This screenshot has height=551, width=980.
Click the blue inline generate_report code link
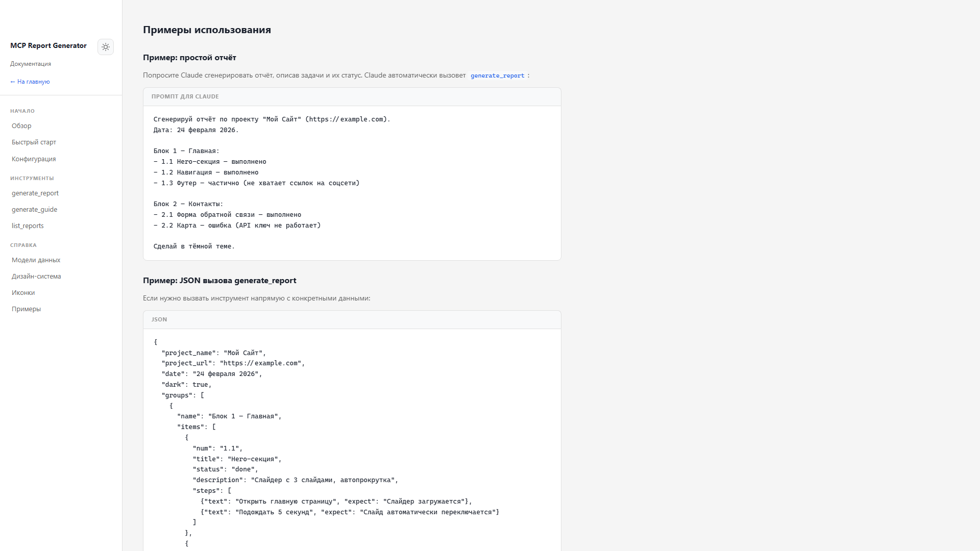coord(497,76)
